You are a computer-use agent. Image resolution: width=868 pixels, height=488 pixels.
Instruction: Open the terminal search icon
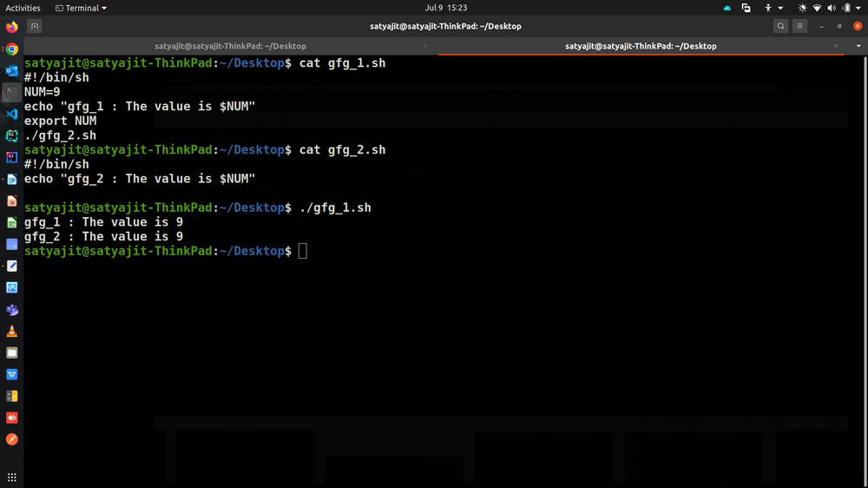(781, 26)
